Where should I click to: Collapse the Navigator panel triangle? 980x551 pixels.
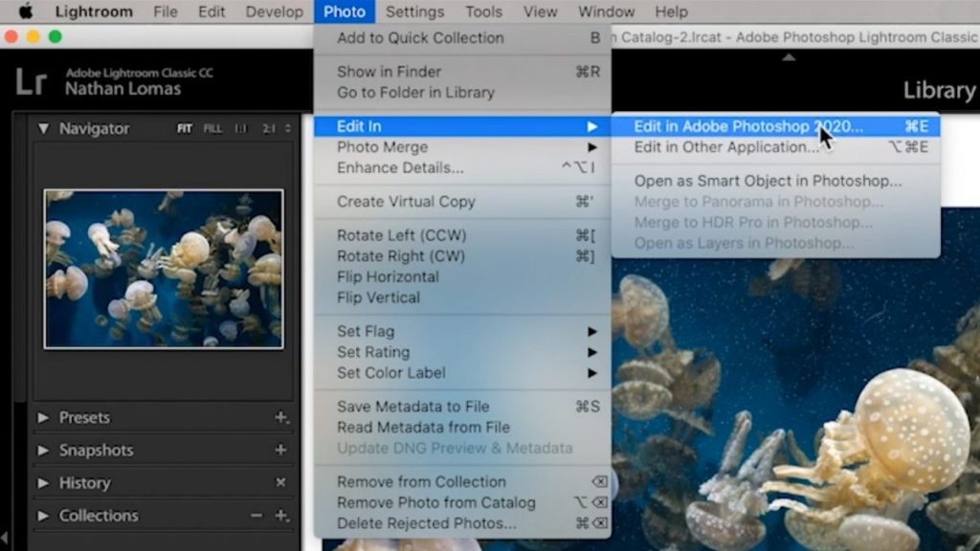click(43, 129)
